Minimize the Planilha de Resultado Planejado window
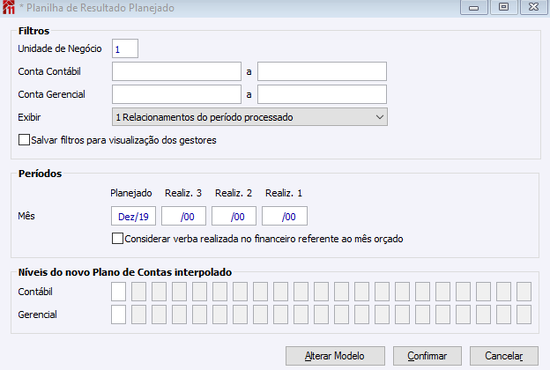 [x=474, y=7]
